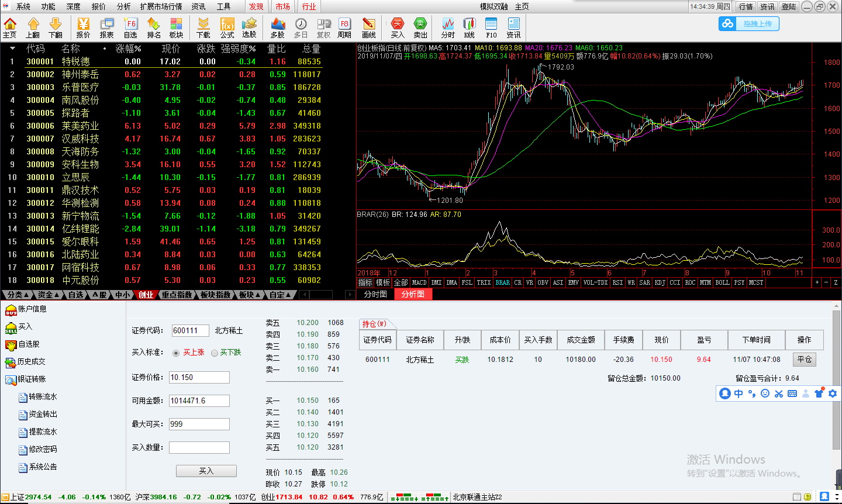Viewport: 842px width, 504px height.
Task: Select the 买上涨 radio button
Action: point(176,353)
